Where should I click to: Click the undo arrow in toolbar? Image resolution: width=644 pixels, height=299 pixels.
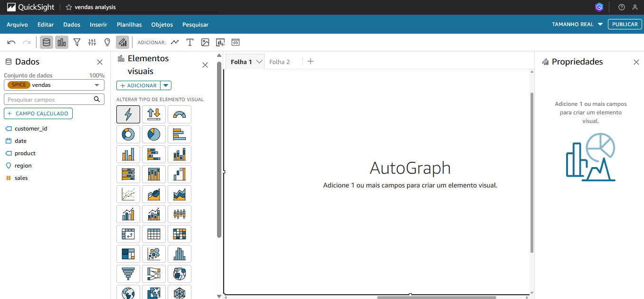[11, 42]
